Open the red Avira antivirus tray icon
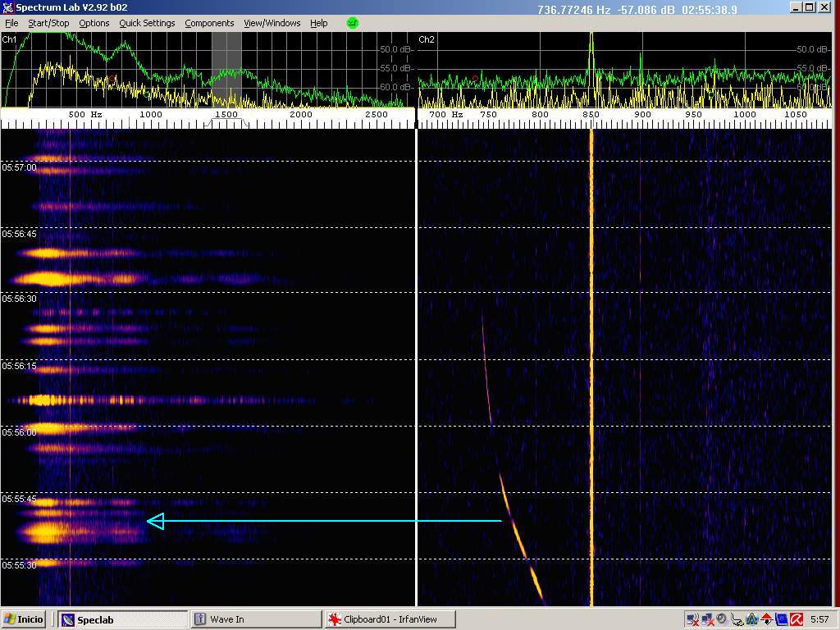 (x=795, y=619)
